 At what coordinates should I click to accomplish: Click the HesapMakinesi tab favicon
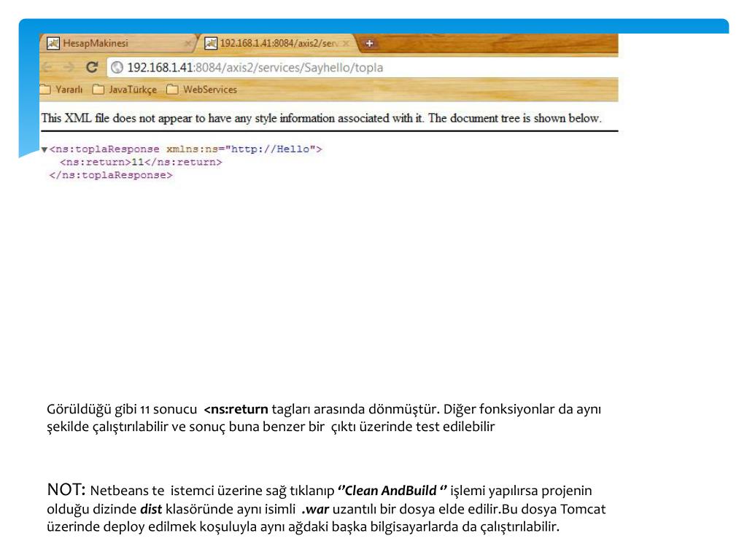53,43
